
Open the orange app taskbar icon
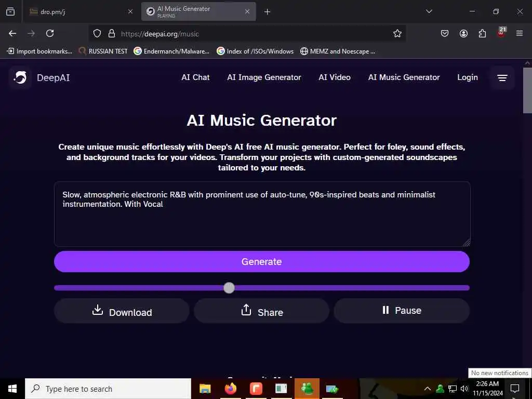tap(256, 389)
